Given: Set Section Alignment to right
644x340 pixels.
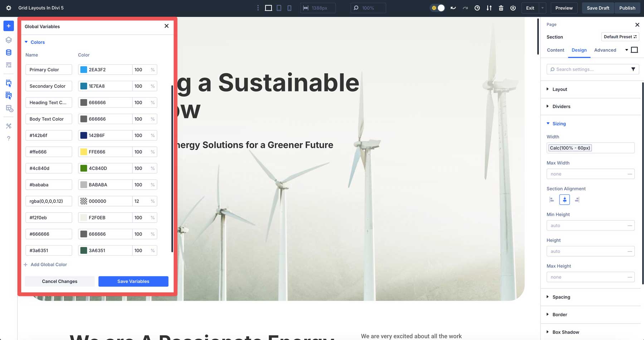Looking at the screenshot, I should pos(577,199).
